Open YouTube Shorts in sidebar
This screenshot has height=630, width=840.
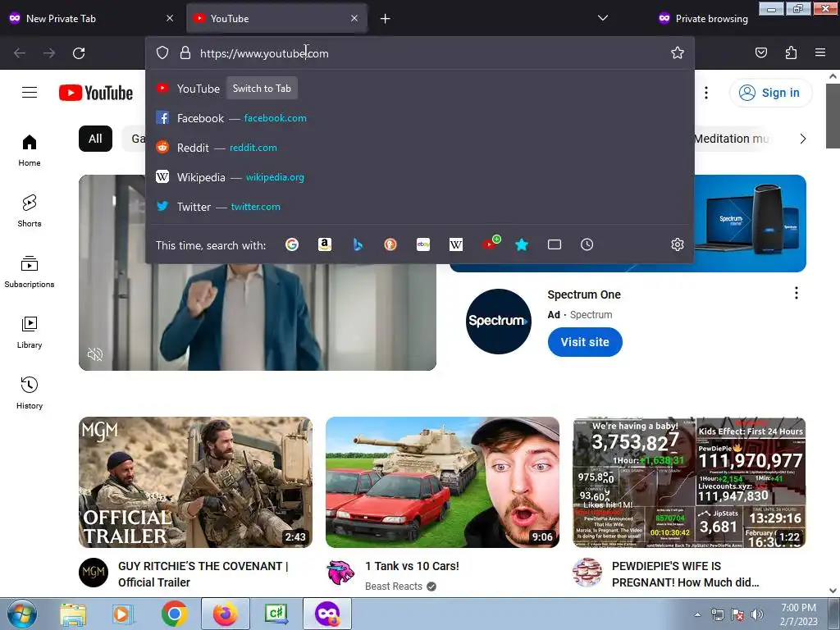[30, 211]
